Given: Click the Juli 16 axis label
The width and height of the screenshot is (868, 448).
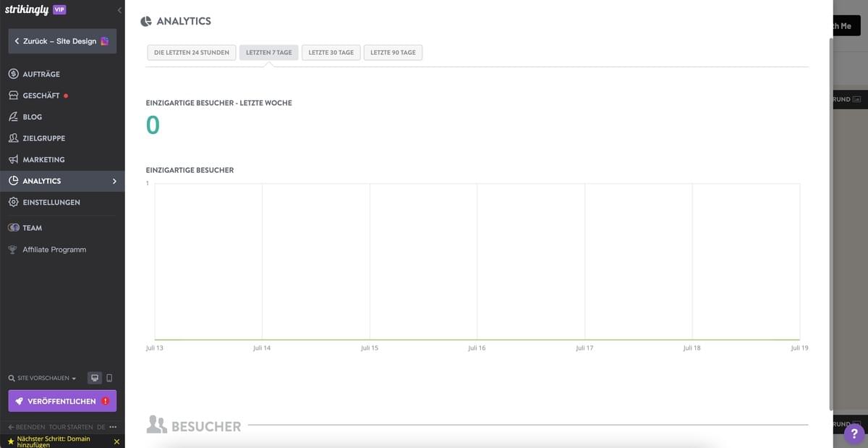Looking at the screenshot, I should (x=477, y=348).
